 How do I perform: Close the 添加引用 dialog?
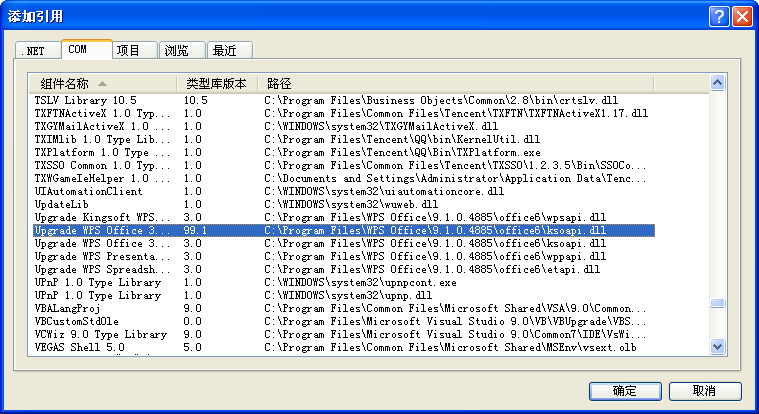pyautogui.click(x=742, y=16)
